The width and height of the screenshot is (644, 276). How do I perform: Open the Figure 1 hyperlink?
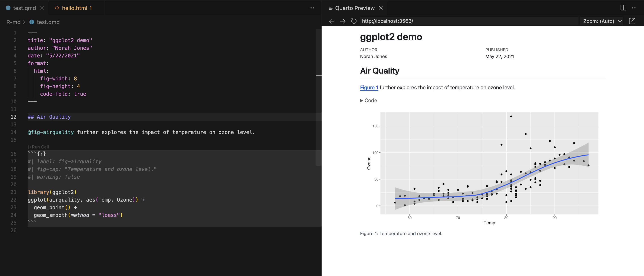(x=369, y=88)
